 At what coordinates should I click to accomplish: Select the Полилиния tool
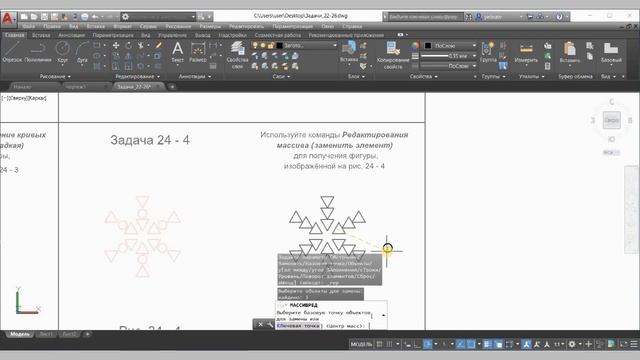tap(38, 52)
